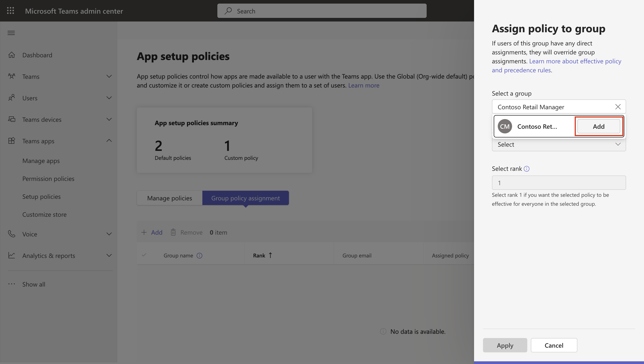Click the Remove trash can icon
Screen dimensions: 644x364
(173, 232)
